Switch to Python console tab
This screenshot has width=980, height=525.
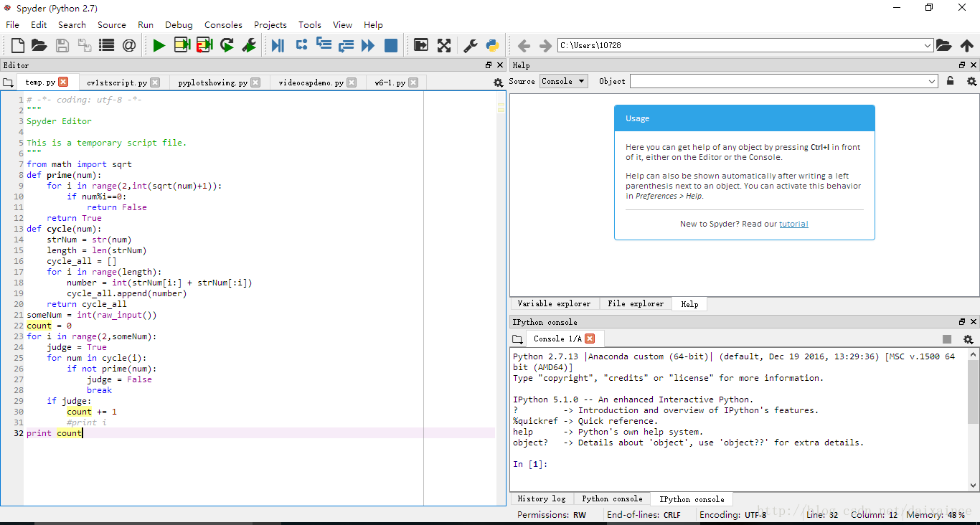click(x=612, y=498)
